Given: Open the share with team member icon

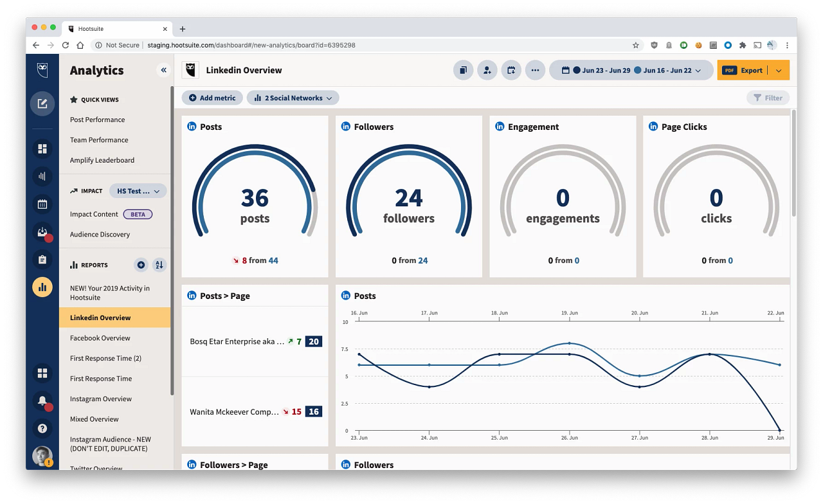Looking at the screenshot, I should click(487, 70).
